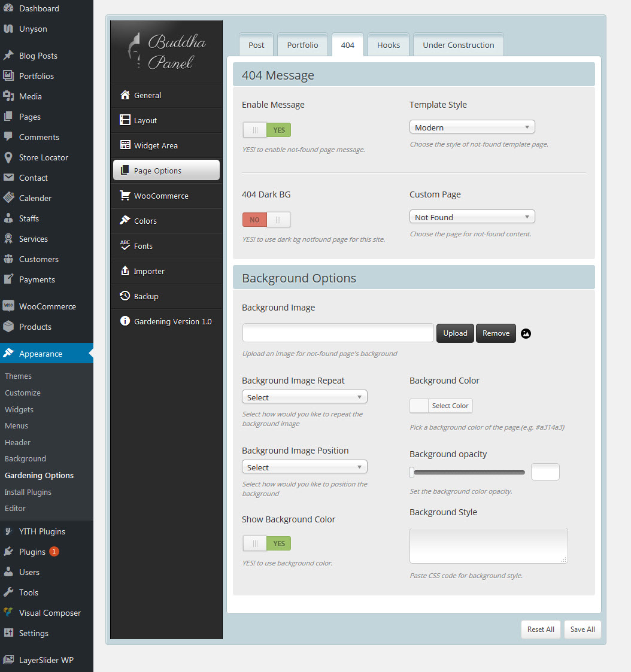Open the Themes submenu link
The width and height of the screenshot is (631, 672).
click(x=18, y=376)
